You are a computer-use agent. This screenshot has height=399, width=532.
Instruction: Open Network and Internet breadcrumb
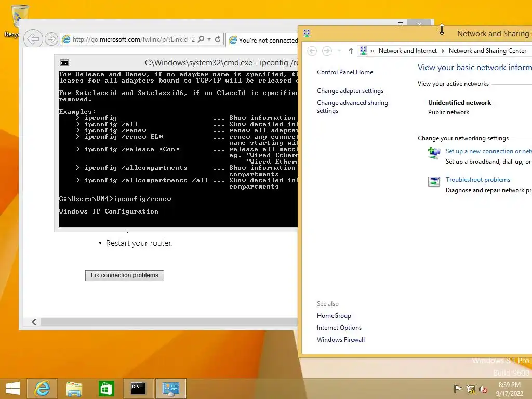point(407,51)
